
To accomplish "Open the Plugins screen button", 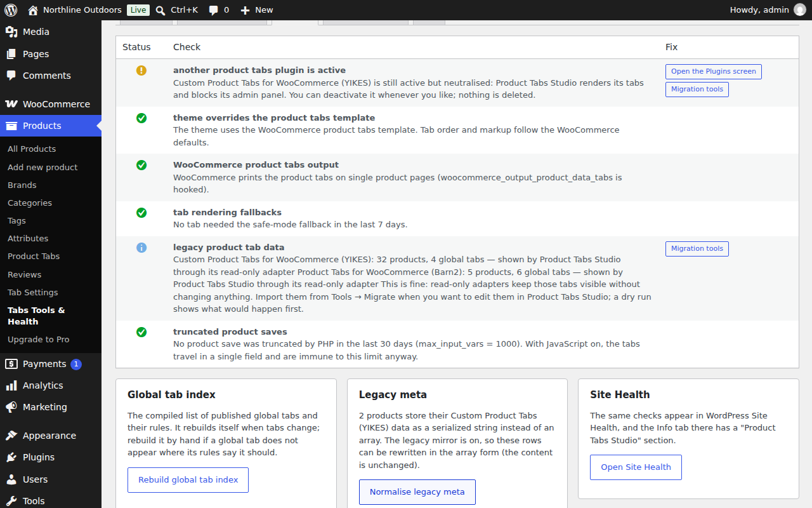I will (714, 72).
